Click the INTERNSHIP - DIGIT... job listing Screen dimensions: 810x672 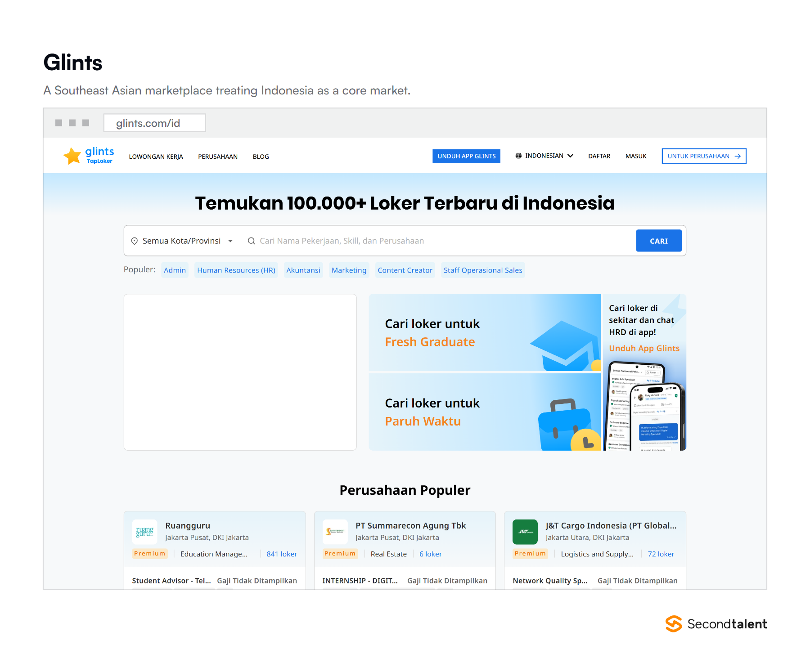pos(360,581)
